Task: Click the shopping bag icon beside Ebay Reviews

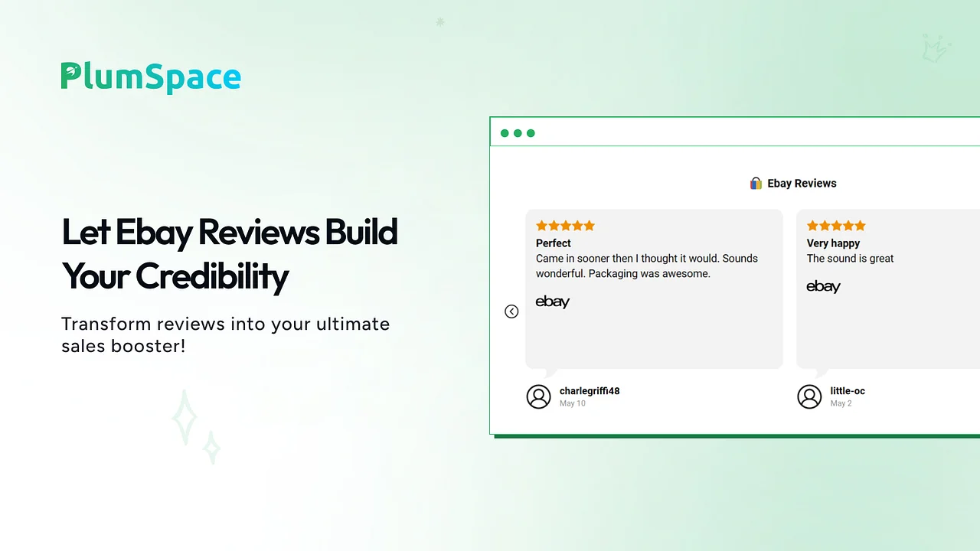Action: [x=756, y=183]
